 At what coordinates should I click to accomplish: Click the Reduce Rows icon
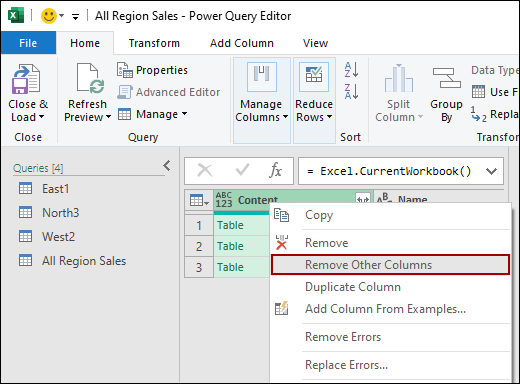click(314, 77)
